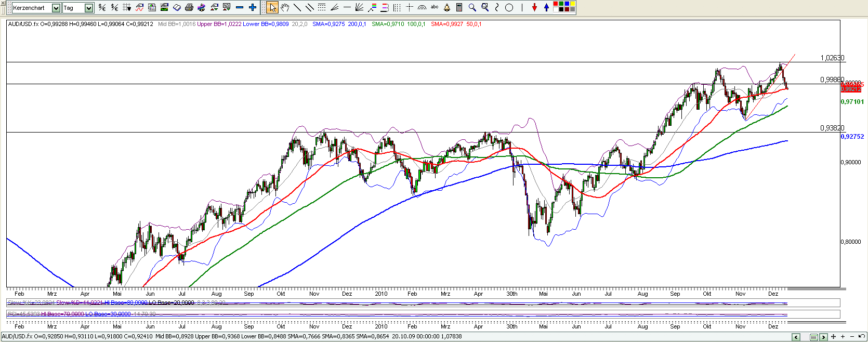Viewport: 868px width, 342px height.
Task: Click the keyboard with arrows icon
Action: point(227,7)
